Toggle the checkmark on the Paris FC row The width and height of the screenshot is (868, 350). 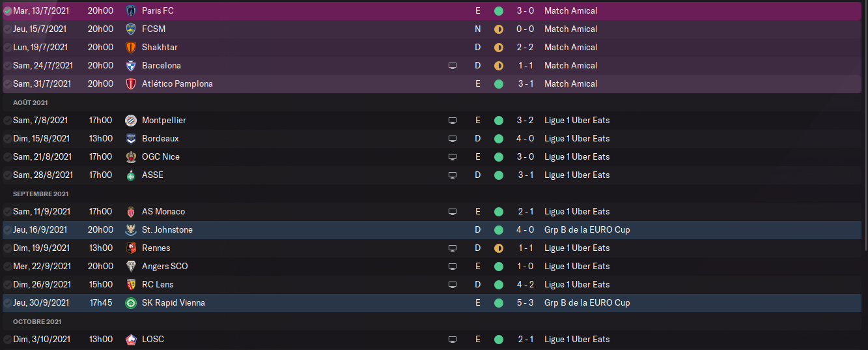(7, 11)
